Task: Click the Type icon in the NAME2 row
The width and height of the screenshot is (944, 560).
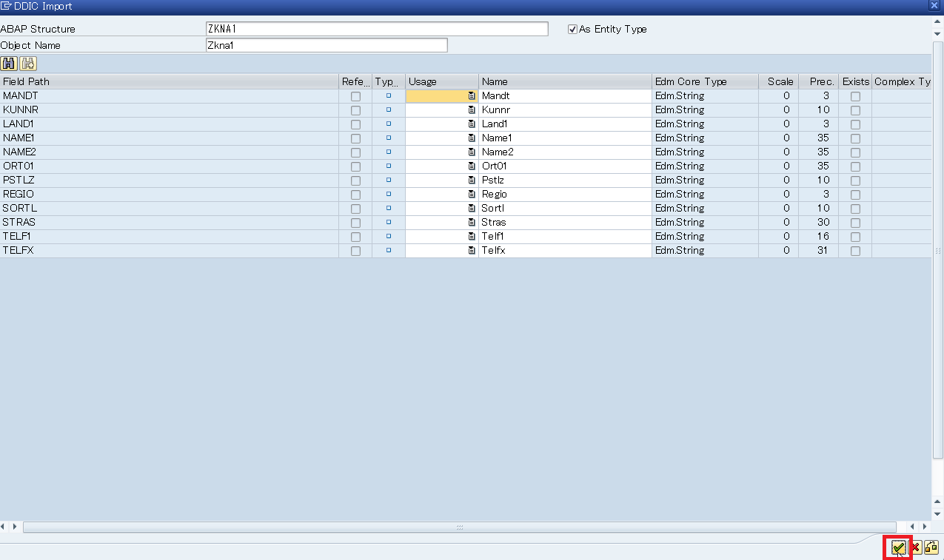Action: pyautogui.click(x=389, y=152)
